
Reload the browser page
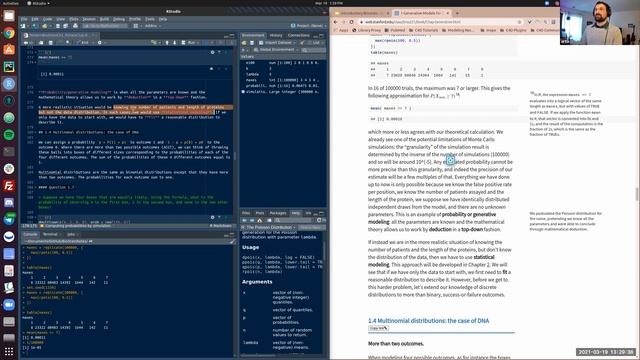coord(352,22)
